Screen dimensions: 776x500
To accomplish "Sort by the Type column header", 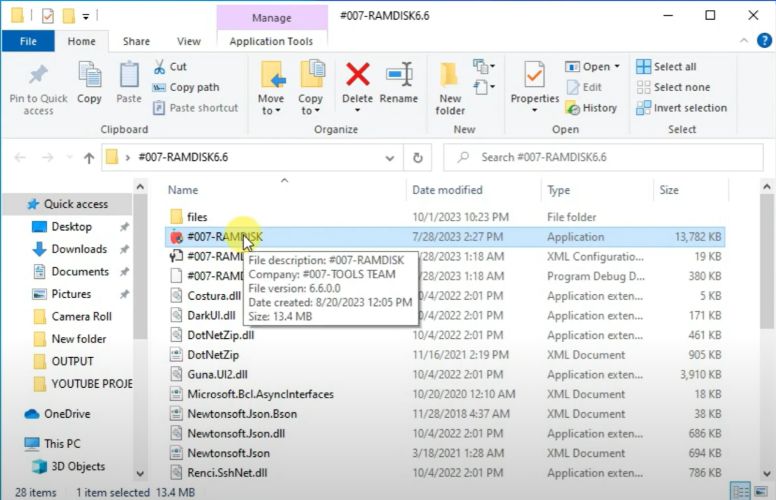I will [558, 190].
